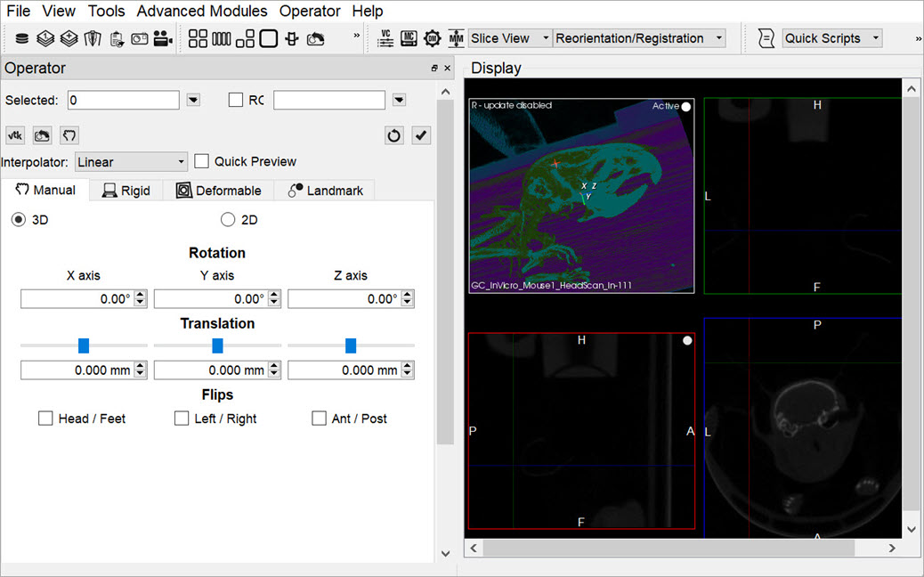Toggle the Left / Right flip checkbox
The height and width of the screenshot is (577, 924).
(182, 419)
